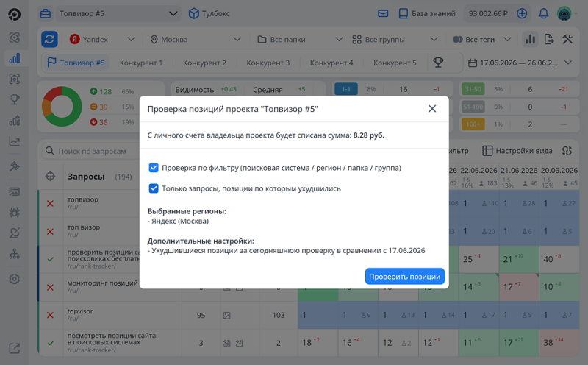
Task: Switch to Конкурент 3 tab
Action: coord(268,63)
